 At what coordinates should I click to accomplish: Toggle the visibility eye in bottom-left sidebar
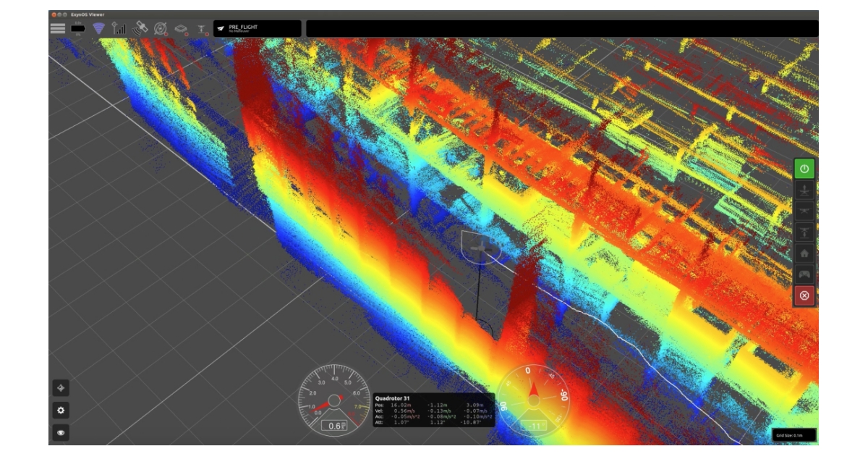point(62,432)
